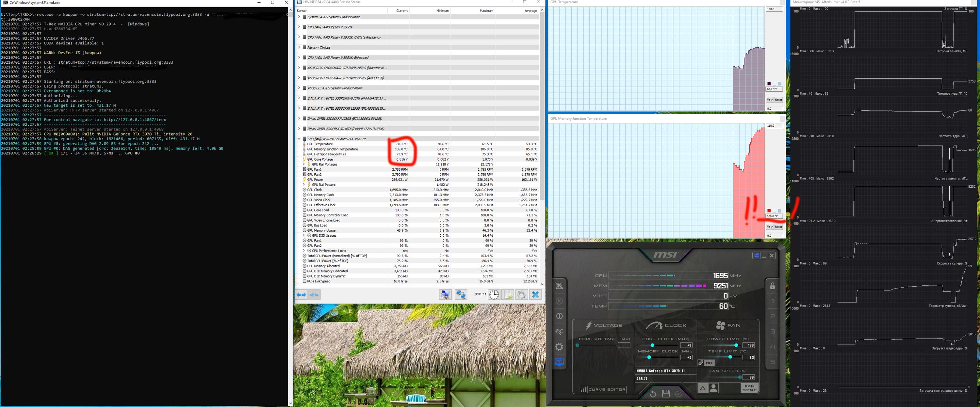Select Afterburner profile slot 3
This screenshot has width=980, height=407.
point(772,331)
